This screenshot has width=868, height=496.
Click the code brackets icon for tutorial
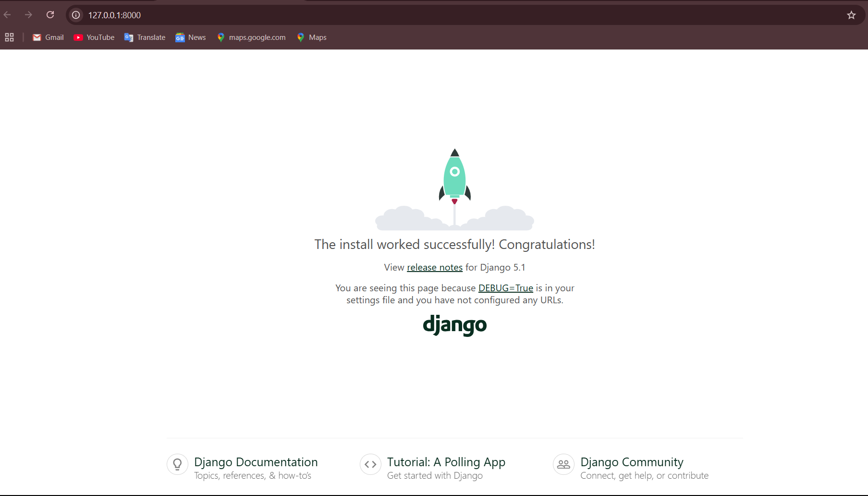click(x=370, y=464)
